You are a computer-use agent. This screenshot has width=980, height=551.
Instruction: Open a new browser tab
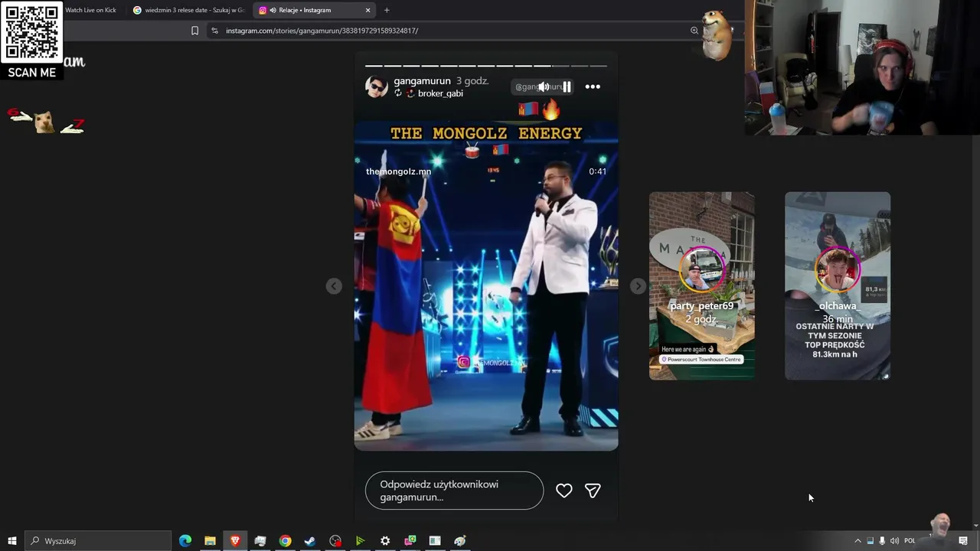point(387,10)
